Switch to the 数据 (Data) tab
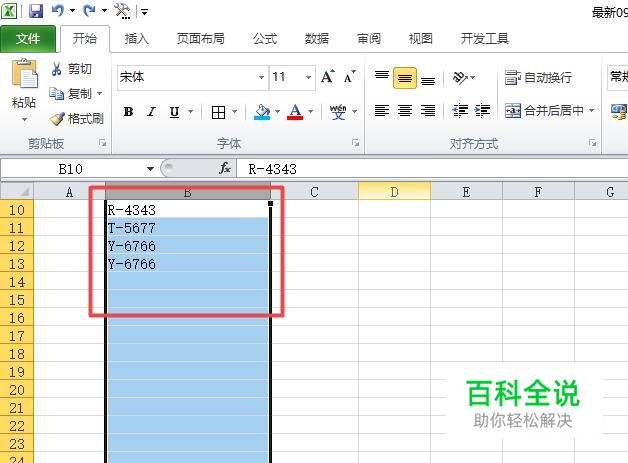 point(316,38)
